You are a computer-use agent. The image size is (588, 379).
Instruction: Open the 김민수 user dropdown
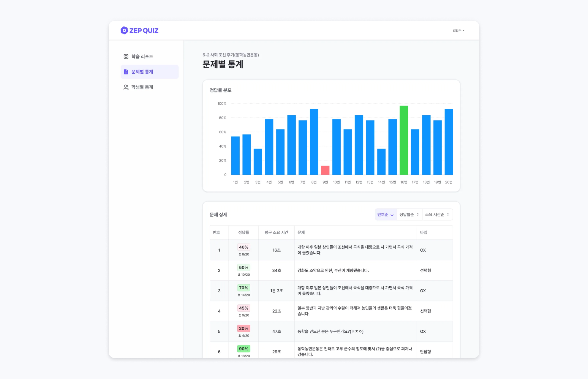pos(458,30)
